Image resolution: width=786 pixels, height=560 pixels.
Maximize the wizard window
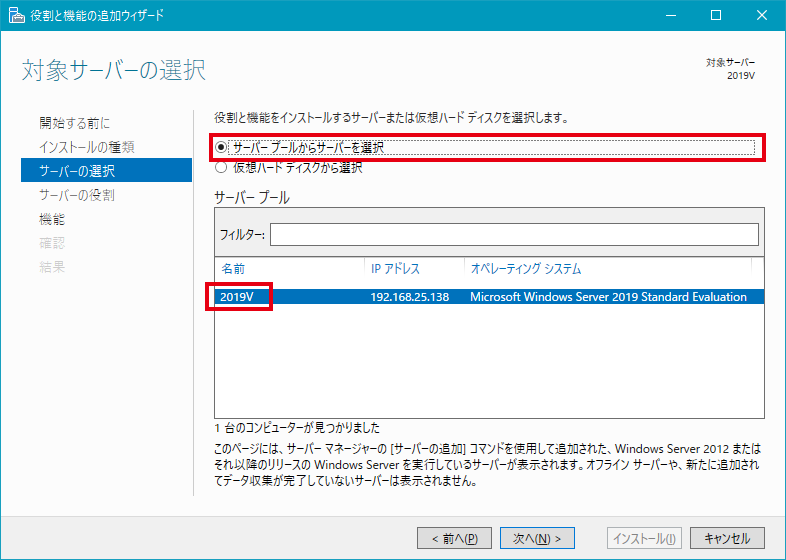point(714,16)
